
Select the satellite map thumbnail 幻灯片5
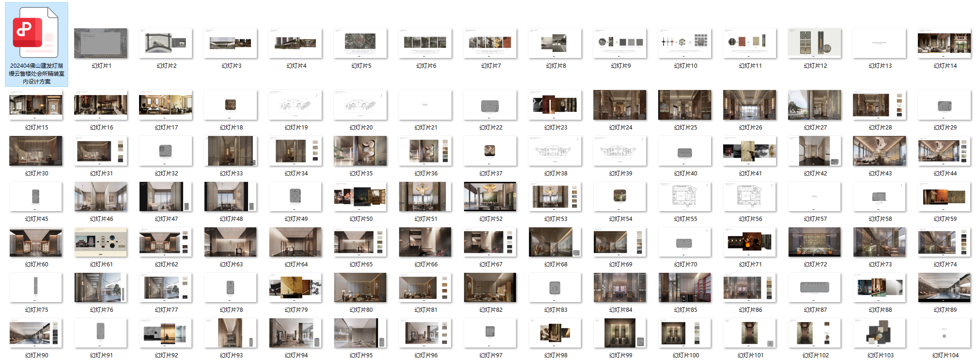(360, 43)
